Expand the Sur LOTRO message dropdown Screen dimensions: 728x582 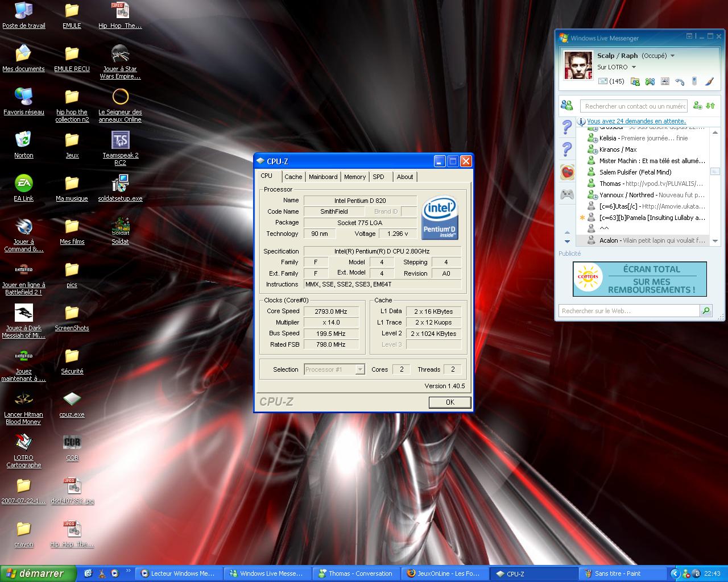point(634,67)
